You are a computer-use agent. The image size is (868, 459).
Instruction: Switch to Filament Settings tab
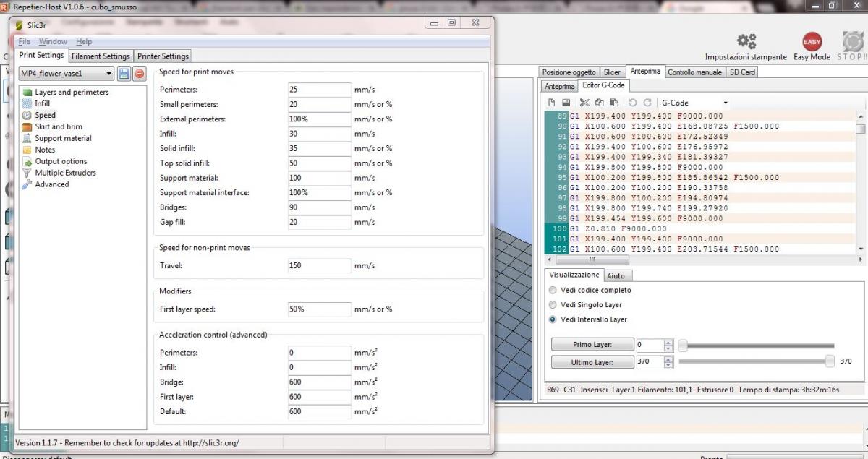tap(101, 56)
